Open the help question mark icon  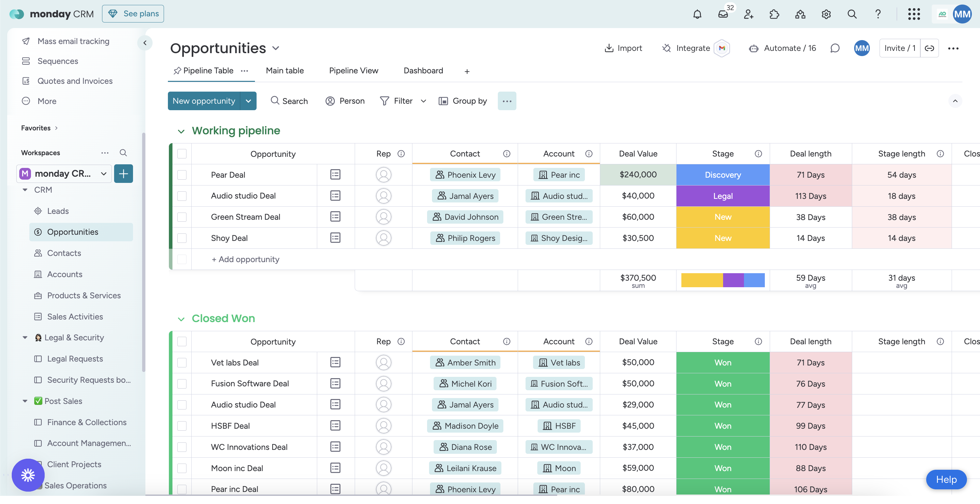click(878, 14)
